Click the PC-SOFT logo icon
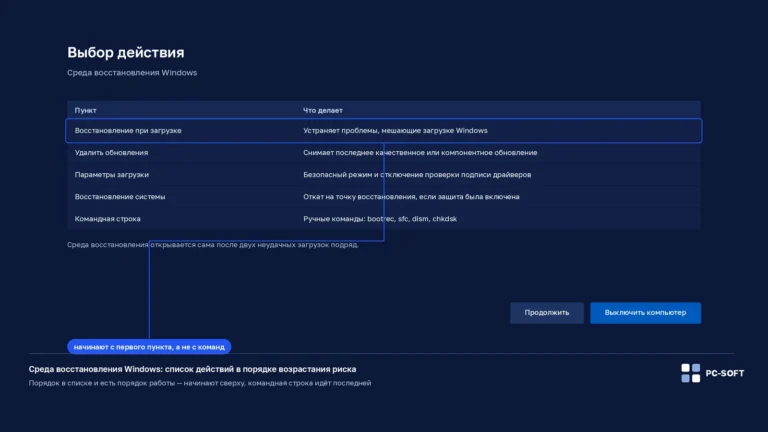Screen dimensions: 768x432 click(690, 373)
